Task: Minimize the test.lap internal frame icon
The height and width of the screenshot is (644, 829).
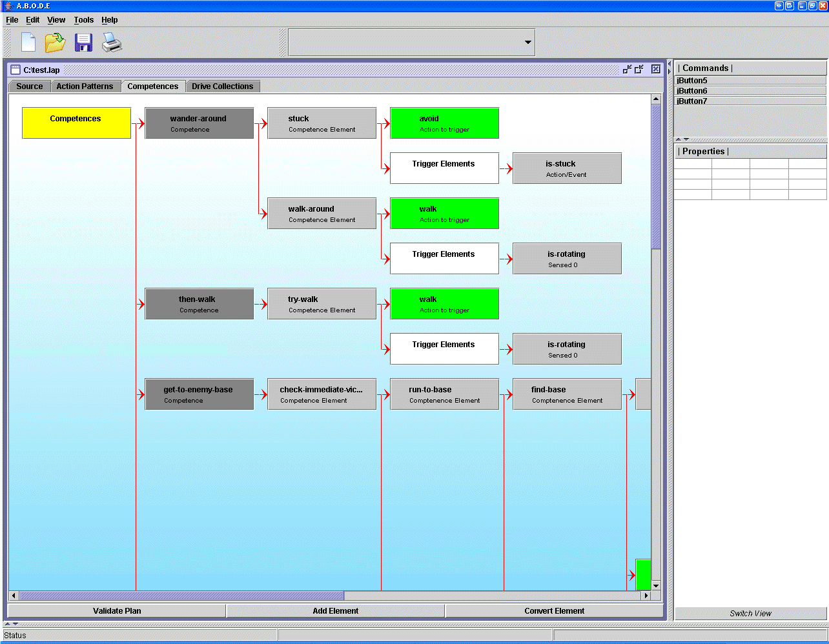Action: click(627, 70)
